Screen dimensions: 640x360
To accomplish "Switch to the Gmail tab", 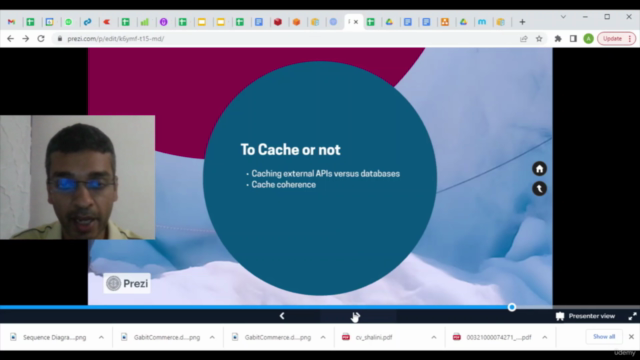I will [11, 22].
